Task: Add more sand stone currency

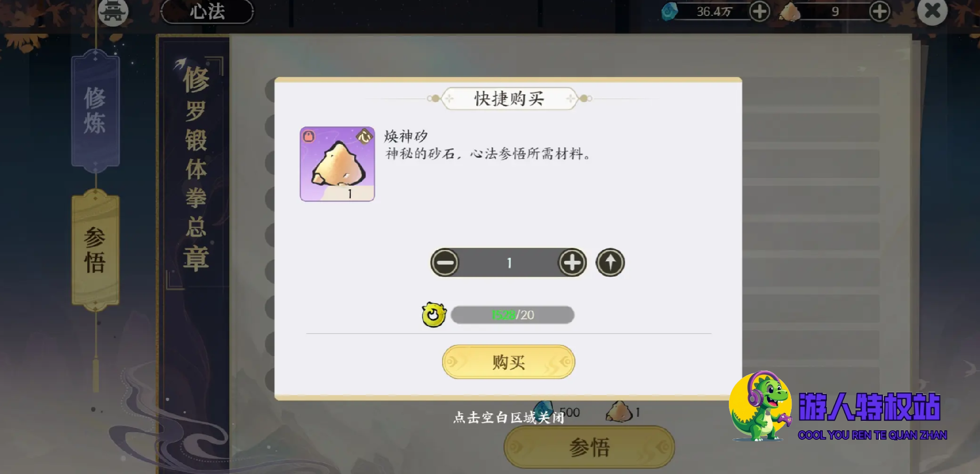Action: tap(879, 11)
